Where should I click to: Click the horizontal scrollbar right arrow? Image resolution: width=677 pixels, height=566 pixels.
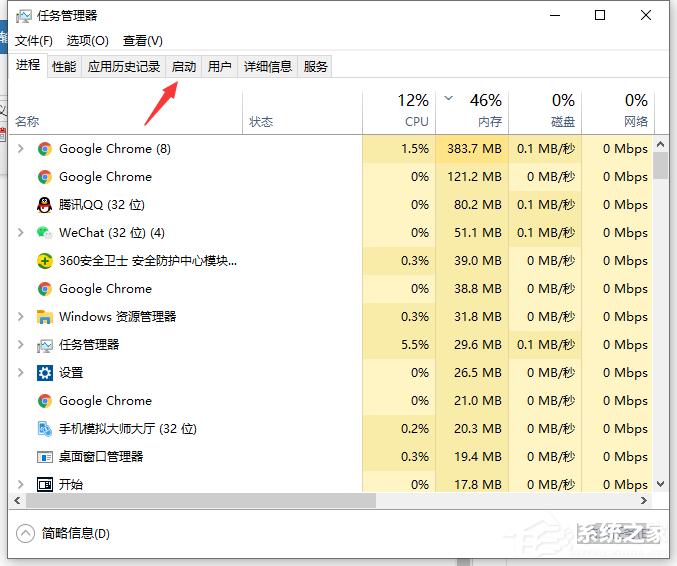pyautogui.click(x=644, y=500)
